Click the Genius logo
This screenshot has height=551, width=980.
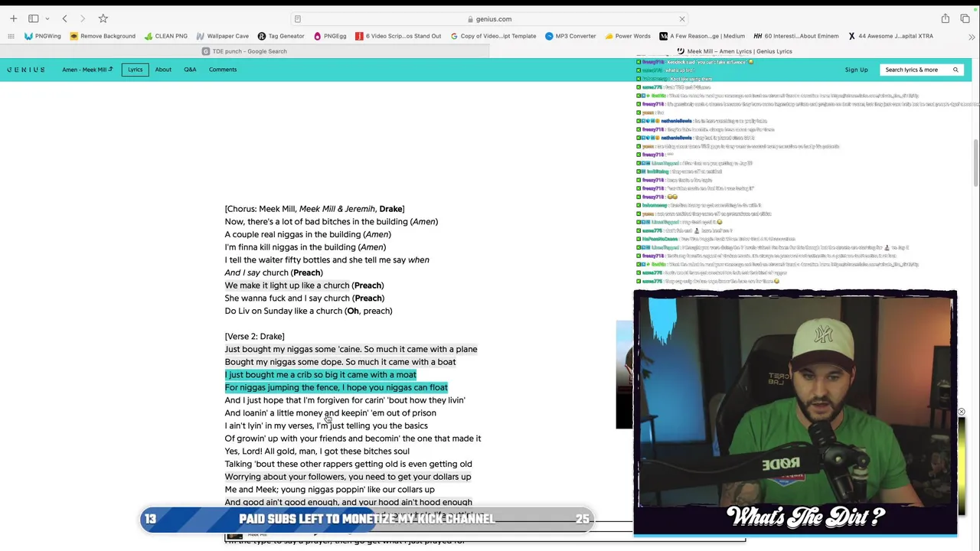coord(26,70)
